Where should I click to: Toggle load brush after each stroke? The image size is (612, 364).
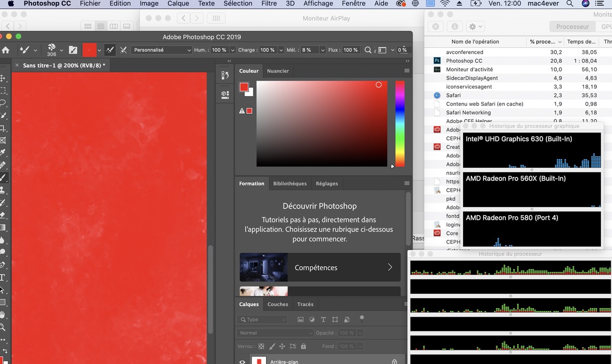coord(110,50)
